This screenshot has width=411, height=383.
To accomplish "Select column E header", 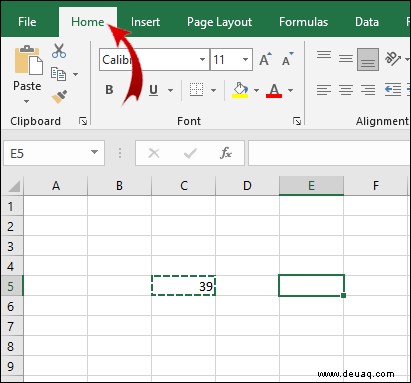I will [x=311, y=186].
